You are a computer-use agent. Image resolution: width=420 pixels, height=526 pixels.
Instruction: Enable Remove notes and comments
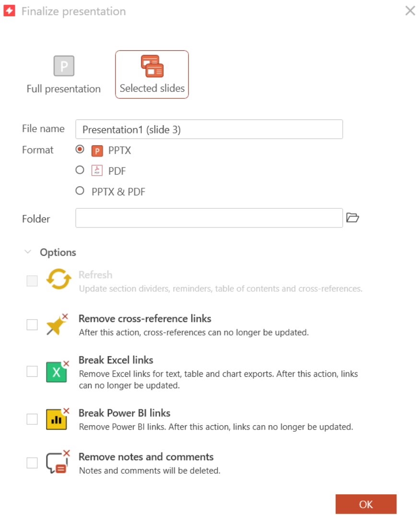[x=32, y=462]
